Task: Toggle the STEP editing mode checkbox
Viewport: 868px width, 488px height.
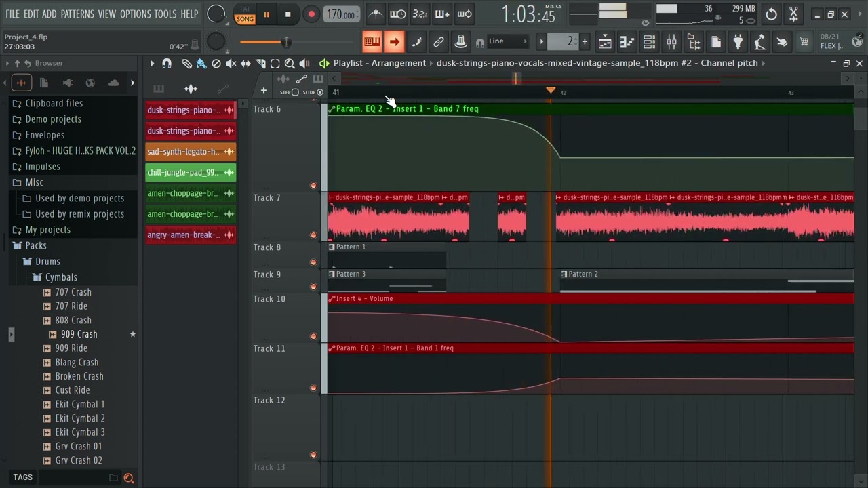Action: (295, 92)
